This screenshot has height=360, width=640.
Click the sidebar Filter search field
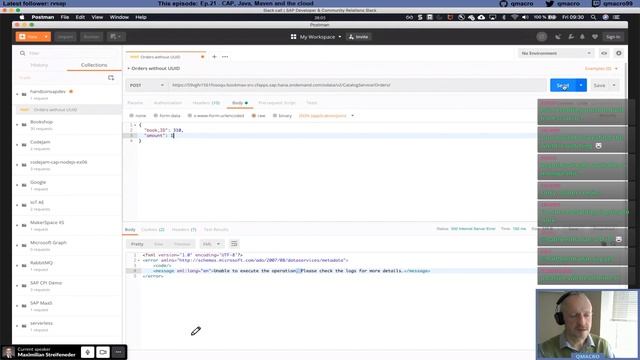point(67,53)
